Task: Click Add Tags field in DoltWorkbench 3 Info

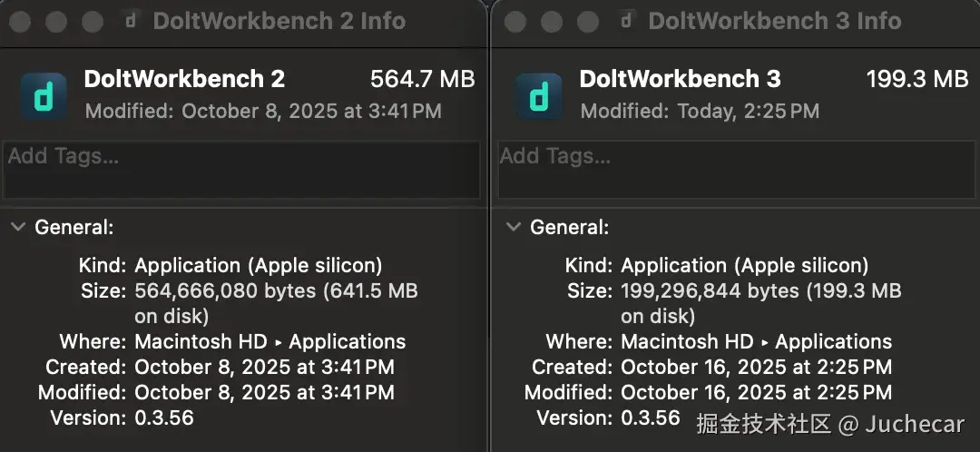Action: (737, 170)
